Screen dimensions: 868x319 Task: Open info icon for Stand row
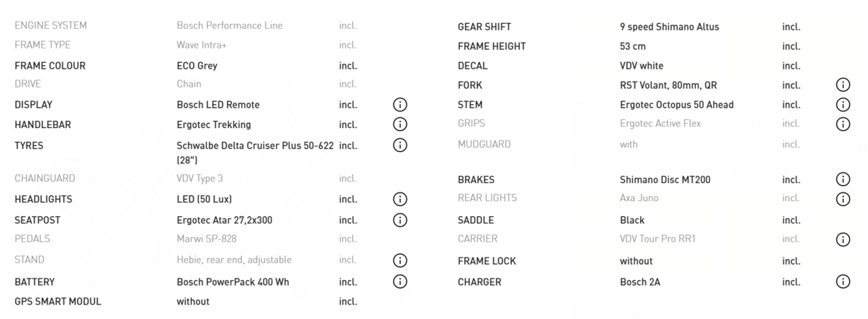coord(400,260)
